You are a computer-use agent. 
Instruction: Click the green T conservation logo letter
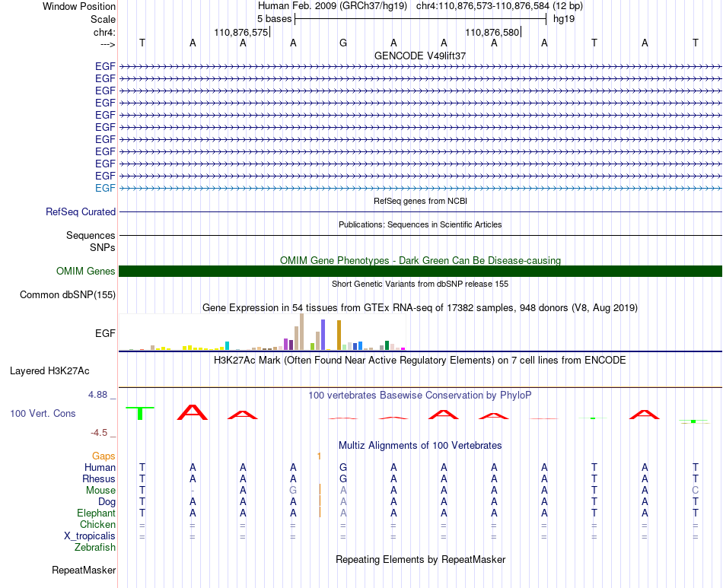140,413
